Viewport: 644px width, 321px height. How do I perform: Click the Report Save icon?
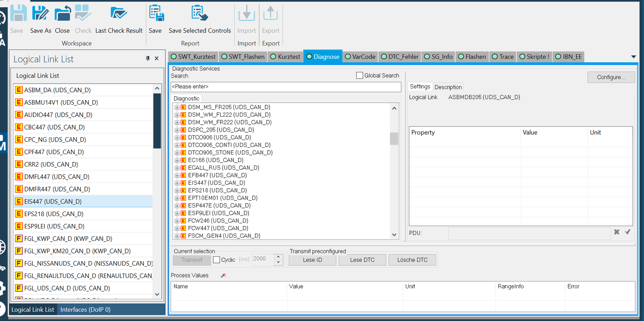click(x=156, y=14)
